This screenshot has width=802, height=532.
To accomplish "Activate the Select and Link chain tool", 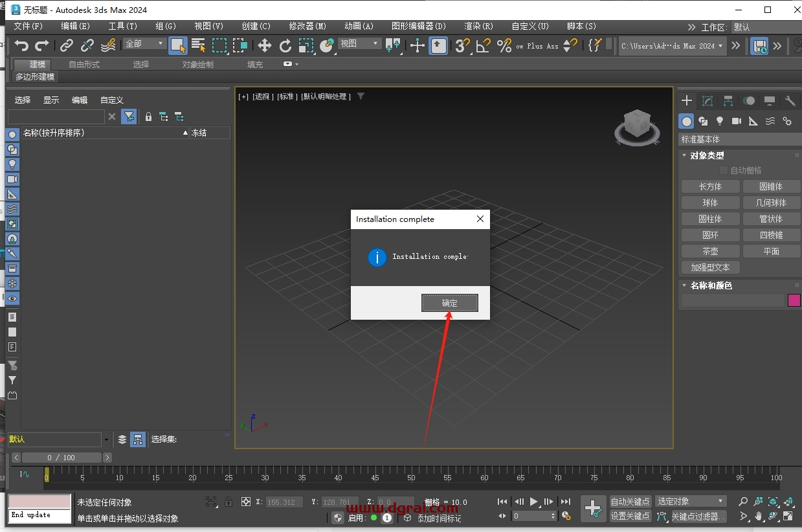I will tap(67, 45).
